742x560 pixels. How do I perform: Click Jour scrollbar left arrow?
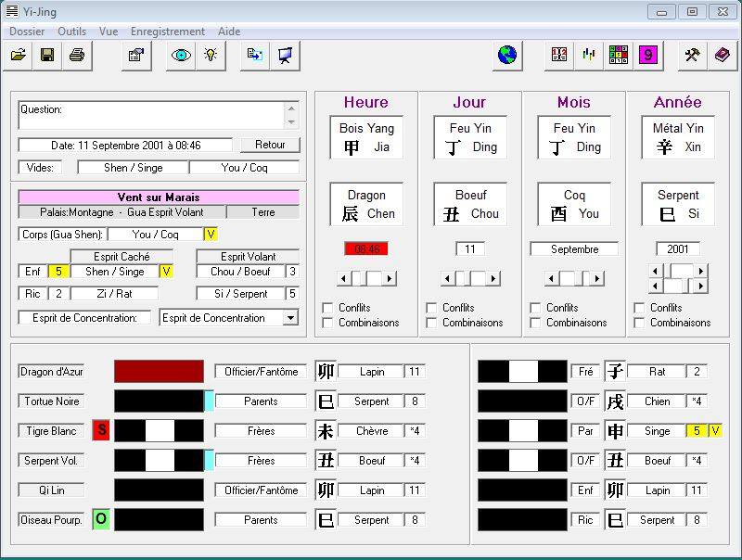(448, 278)
